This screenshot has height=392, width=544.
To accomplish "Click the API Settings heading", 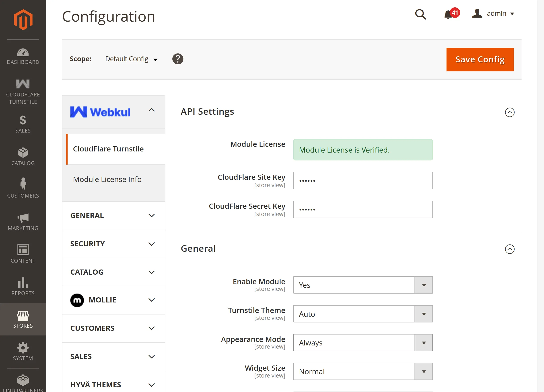I will (207, 112).
